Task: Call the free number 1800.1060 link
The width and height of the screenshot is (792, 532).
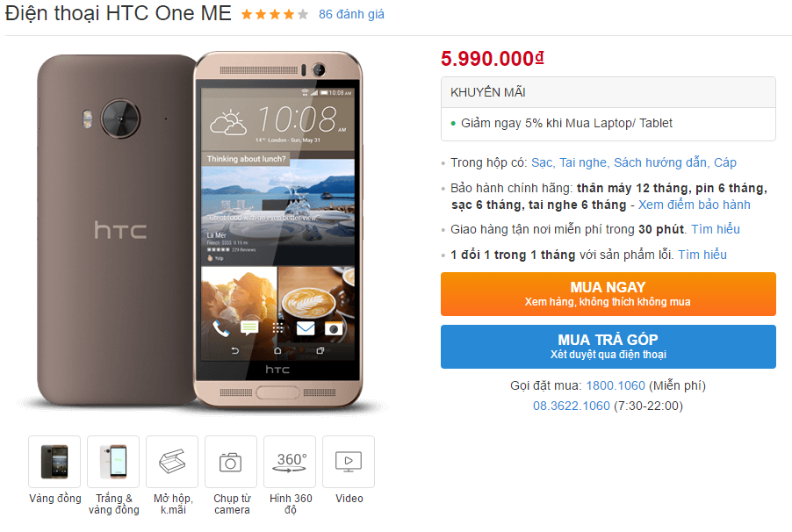Action: 616,385
